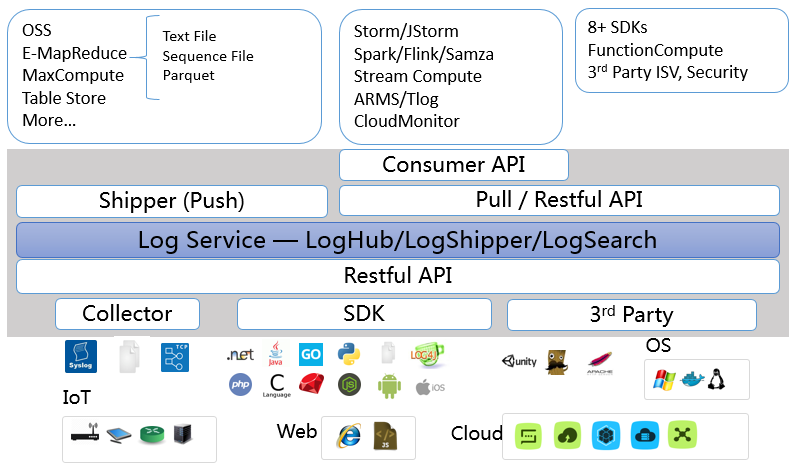The width and height of the screenshot is (795, 466).
Task: Select the wireless router icon in IoT
Action: [85, 433]
